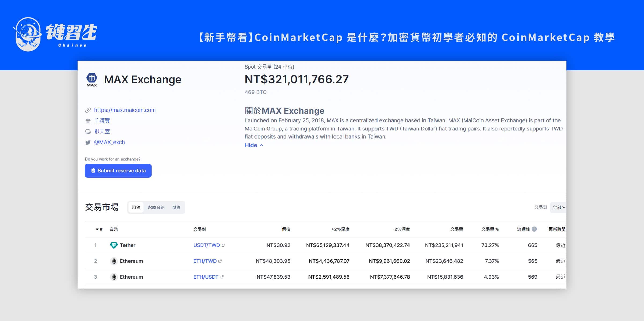The width and height of the screenshot is (644, 321).
Task: Click the Twitter bird icon
Action: [x=88, y=142]
